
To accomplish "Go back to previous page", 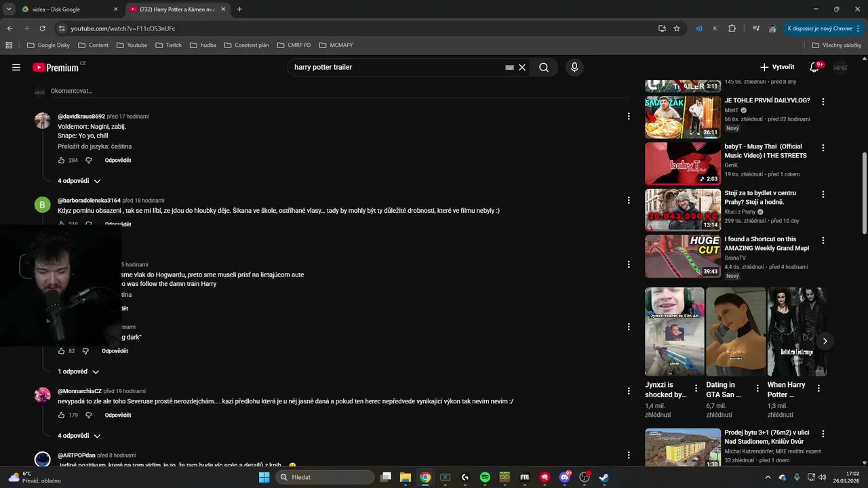I will [9, 28].
